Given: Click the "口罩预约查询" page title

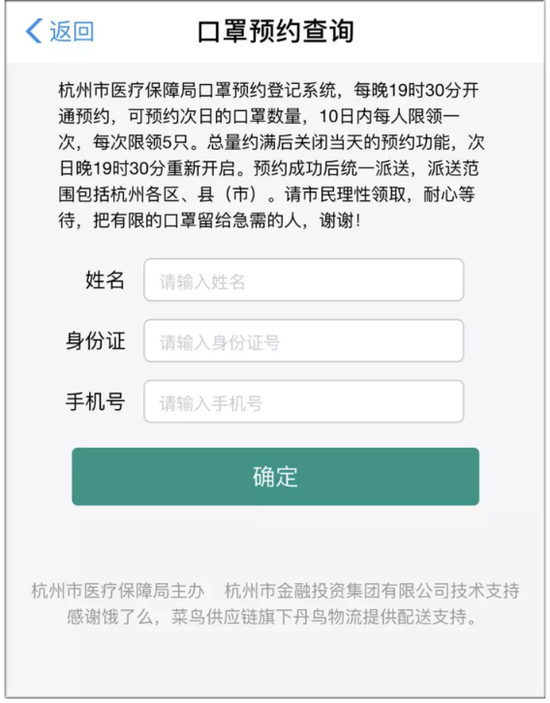Looking at the screenshot, I should coord(276,31).
